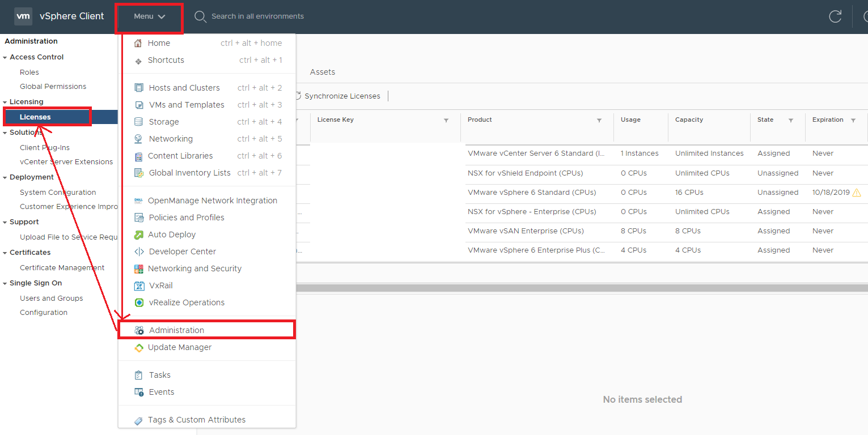Screen dimensions: 868x435
Task: Open Client Plug-Ins
Action: (45, 148)
